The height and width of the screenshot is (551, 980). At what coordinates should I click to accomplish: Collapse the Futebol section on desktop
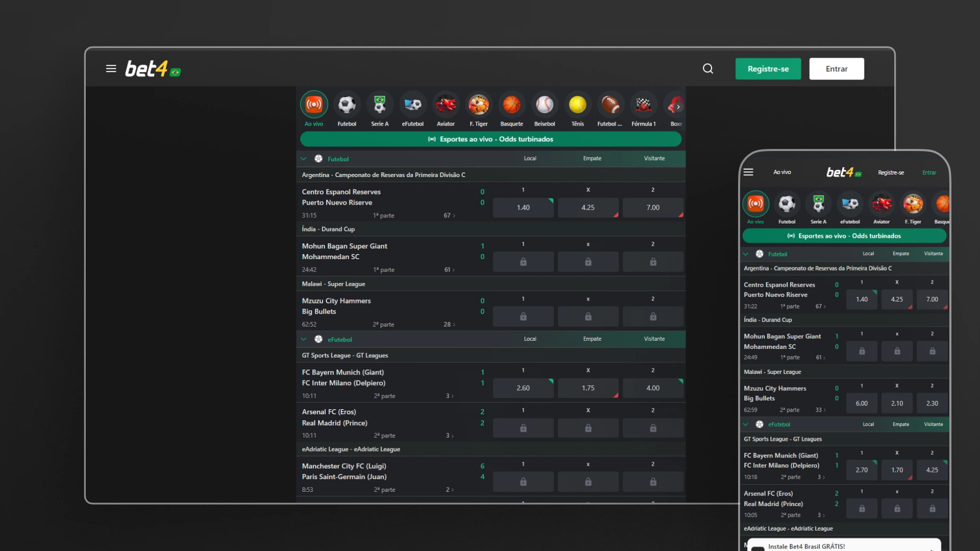pos(304,159)
